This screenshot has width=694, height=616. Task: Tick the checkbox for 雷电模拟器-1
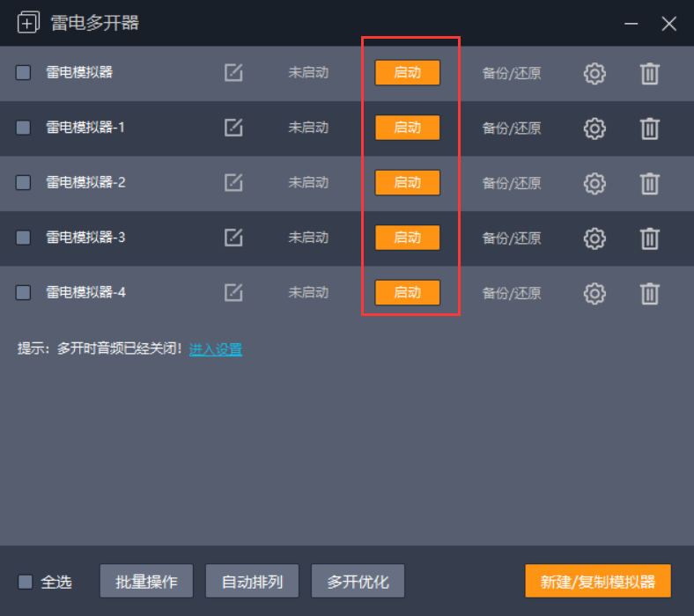[23, 128]
